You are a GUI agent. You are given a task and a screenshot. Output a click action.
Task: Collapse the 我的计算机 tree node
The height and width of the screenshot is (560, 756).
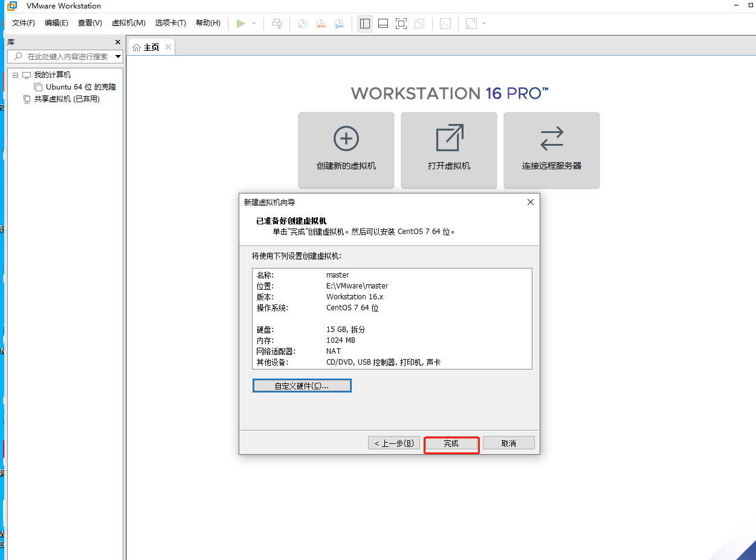[16, 75]
